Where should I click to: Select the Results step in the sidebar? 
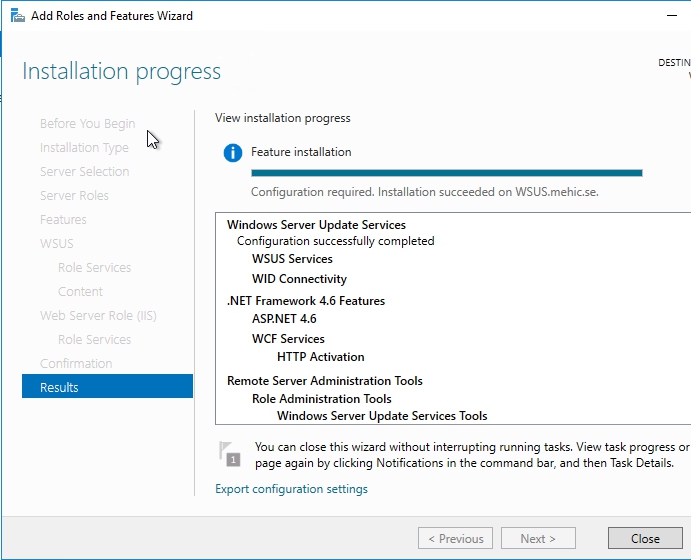point(107,387)
